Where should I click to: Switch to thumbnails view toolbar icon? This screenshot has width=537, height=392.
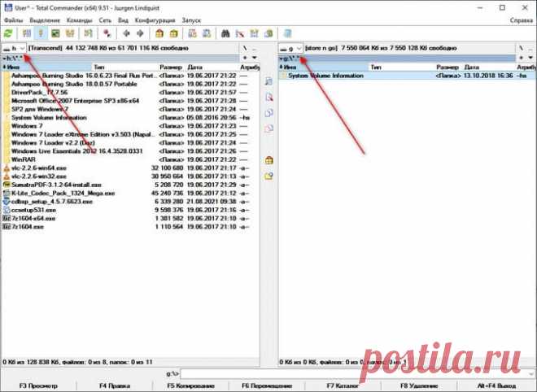pyautogui.click(x=55, y=33)
